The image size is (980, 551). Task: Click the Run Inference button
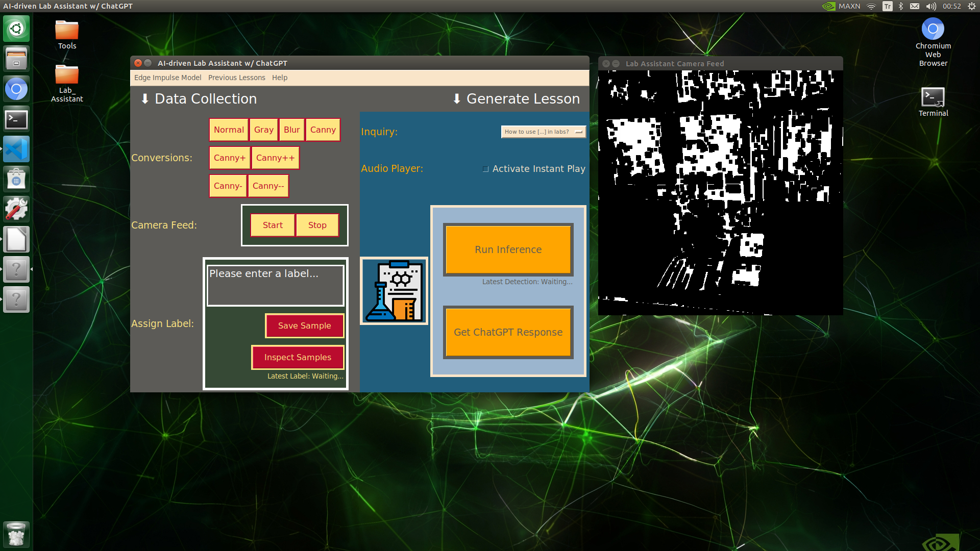pos(508,249)
